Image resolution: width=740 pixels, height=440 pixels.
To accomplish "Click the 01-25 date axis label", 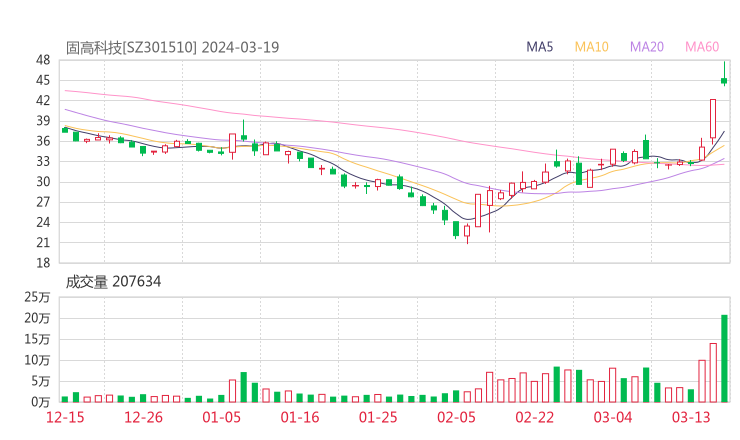I will tap(378, 417).
